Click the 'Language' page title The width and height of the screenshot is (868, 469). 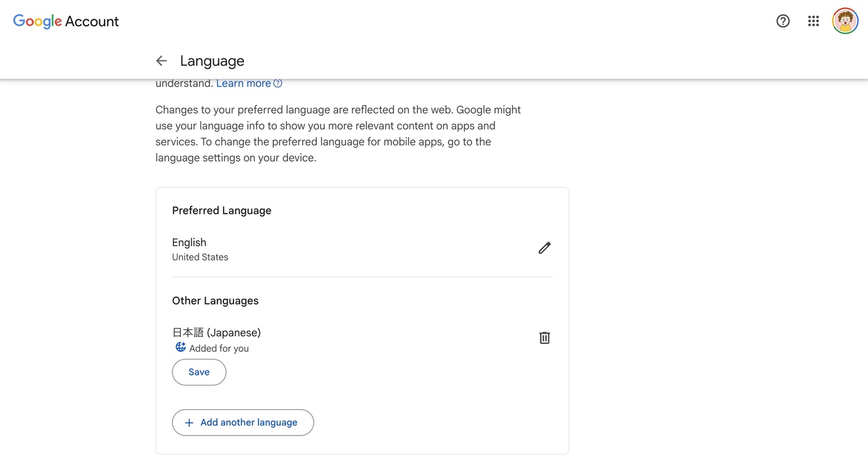click(212, 61)
